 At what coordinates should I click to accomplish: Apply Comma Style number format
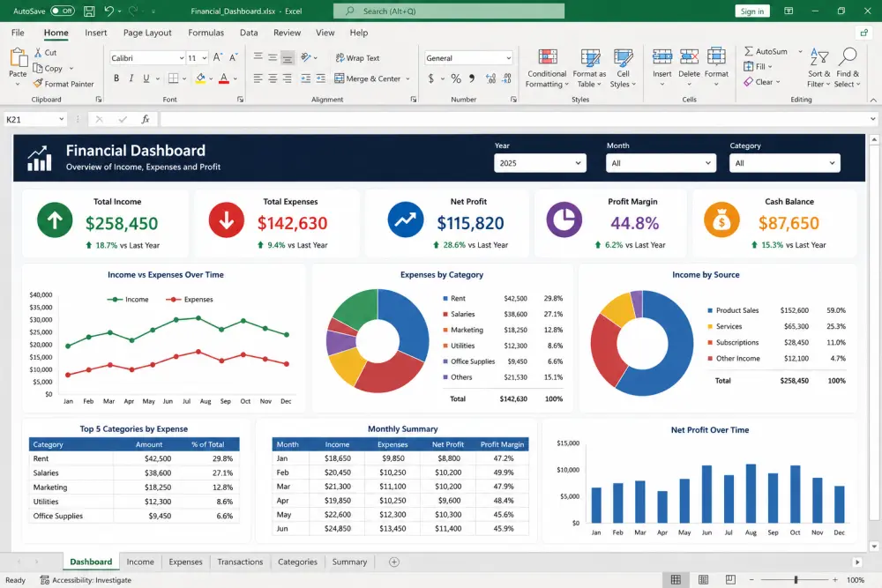click(x=472, y=78)
